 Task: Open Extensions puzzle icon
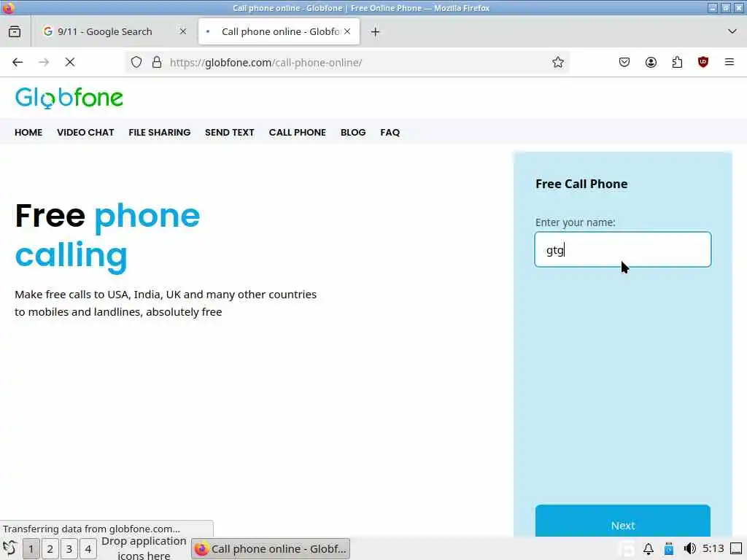point(677,62)
